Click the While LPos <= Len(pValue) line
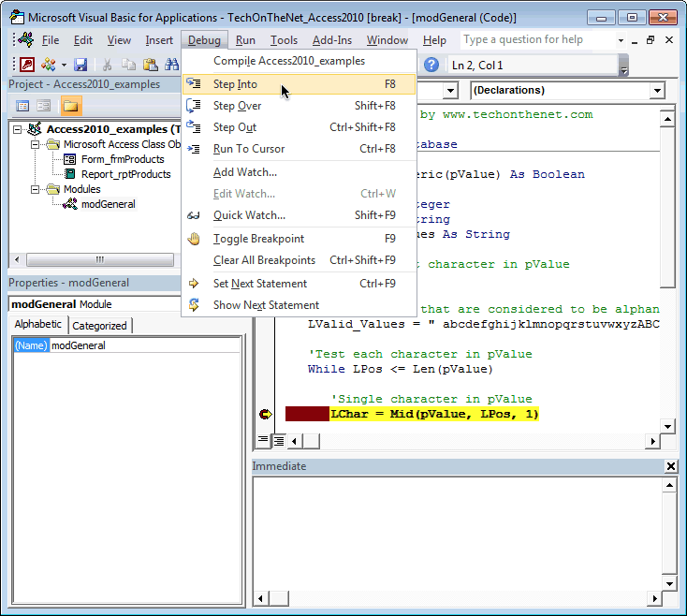687x616 pixels. 400,370
